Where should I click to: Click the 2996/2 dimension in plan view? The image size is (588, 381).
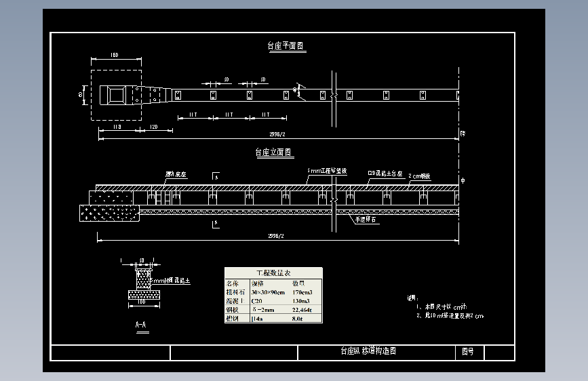coord(277,134)
